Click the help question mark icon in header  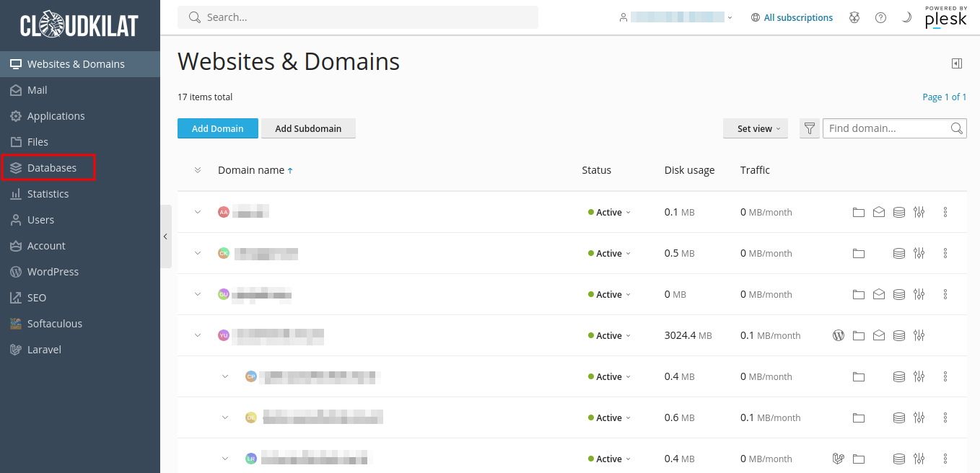(880, 18)
